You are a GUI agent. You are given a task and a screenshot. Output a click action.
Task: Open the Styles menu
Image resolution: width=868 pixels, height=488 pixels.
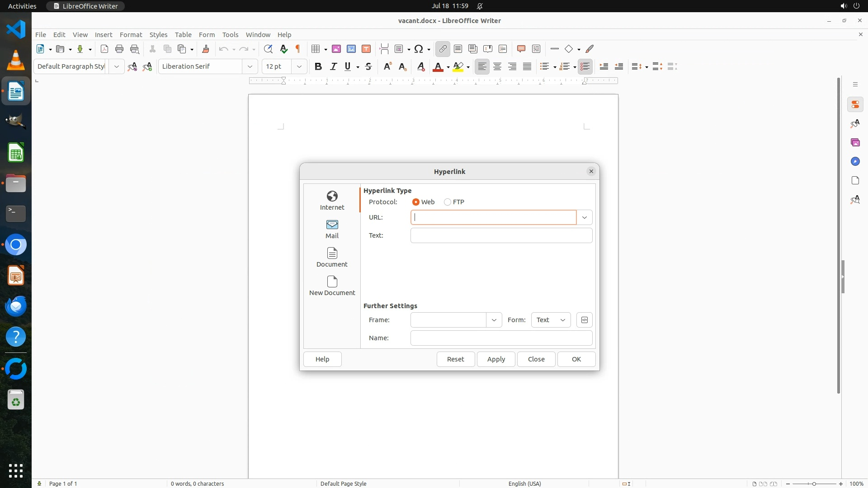tap(158, 34)
